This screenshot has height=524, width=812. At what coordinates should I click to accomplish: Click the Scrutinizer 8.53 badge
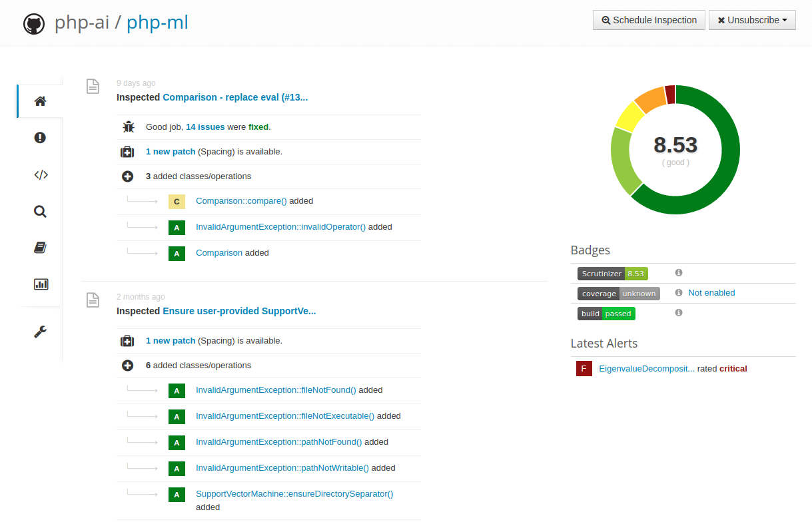tap(613, 274)
